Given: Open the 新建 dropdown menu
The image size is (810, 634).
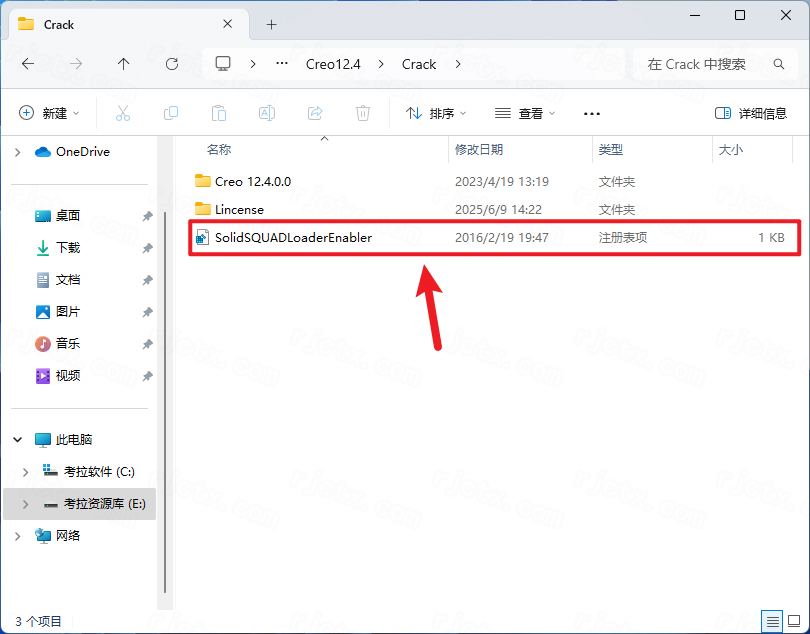Looking at the screenshot, I should tap(49, 113).
